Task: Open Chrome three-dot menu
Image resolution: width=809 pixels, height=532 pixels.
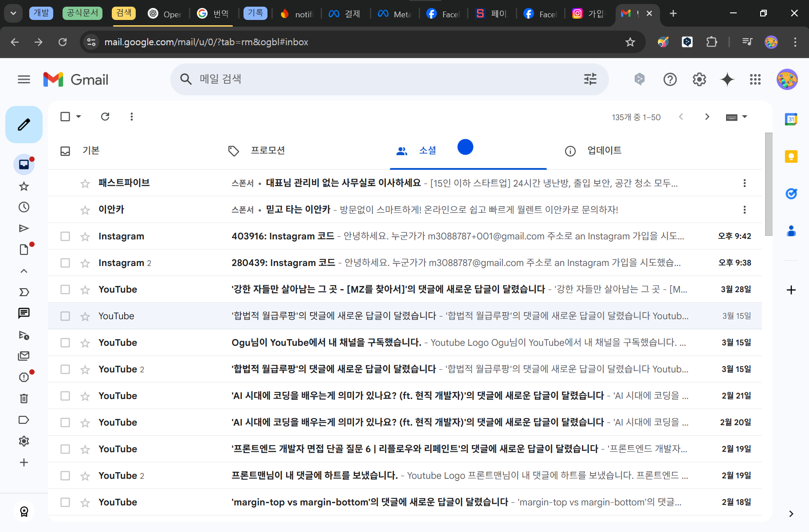Action: (x=795, y=42)
